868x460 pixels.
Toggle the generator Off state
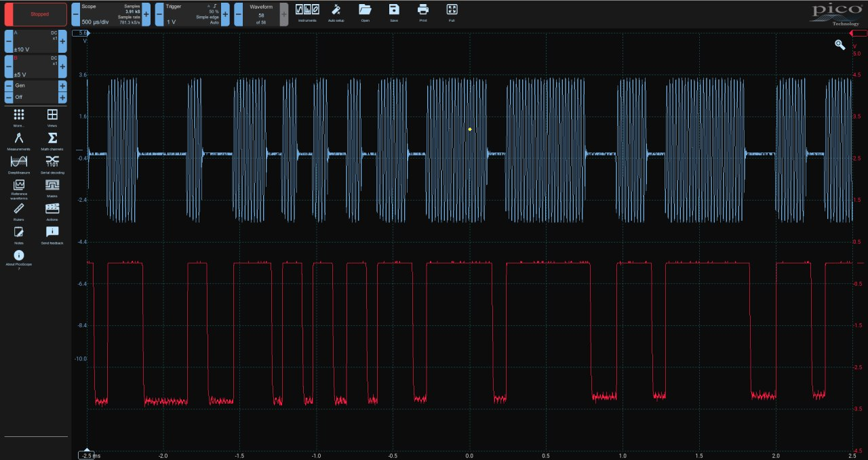click(35, 98)
